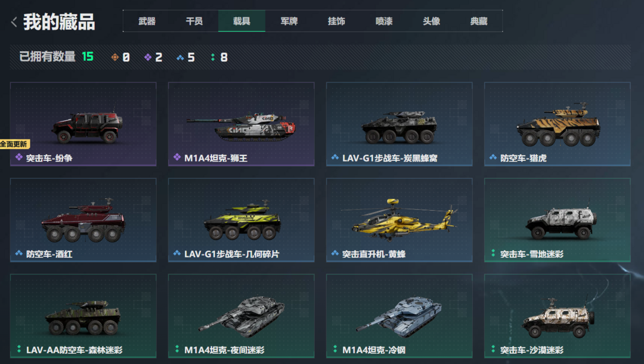Open the 干员 tab
644x364 pixels.
(x=194, y=21)
